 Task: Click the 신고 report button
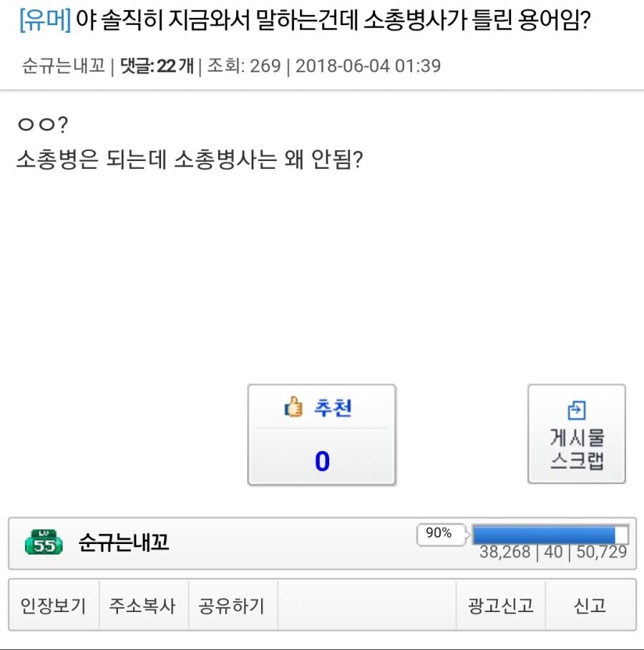pos(590,606)
